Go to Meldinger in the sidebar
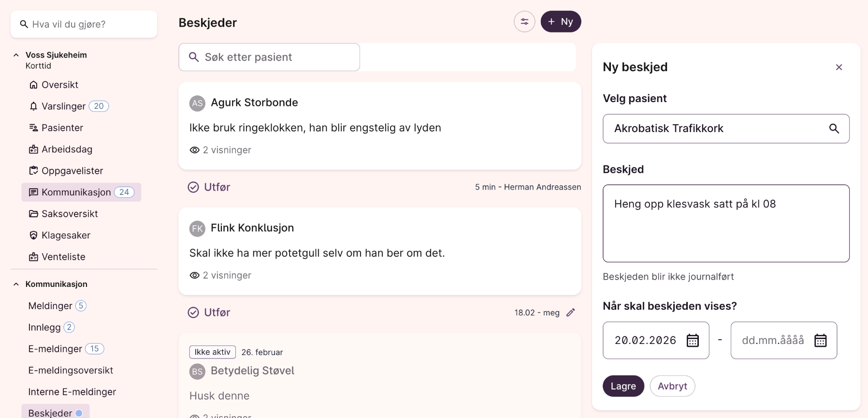The height and width of the screenshot is (418, 868). (50, 306)
